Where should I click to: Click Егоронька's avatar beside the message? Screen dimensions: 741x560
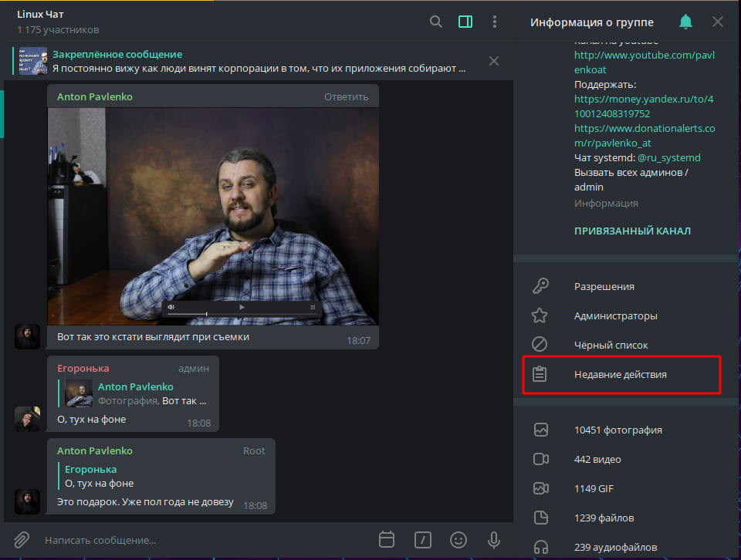click(x=28, y=419)
